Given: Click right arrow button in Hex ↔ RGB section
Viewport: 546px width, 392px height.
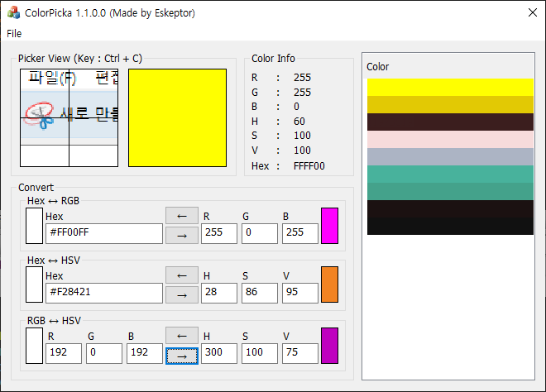Looking at the screenshot, I should 182,236.
